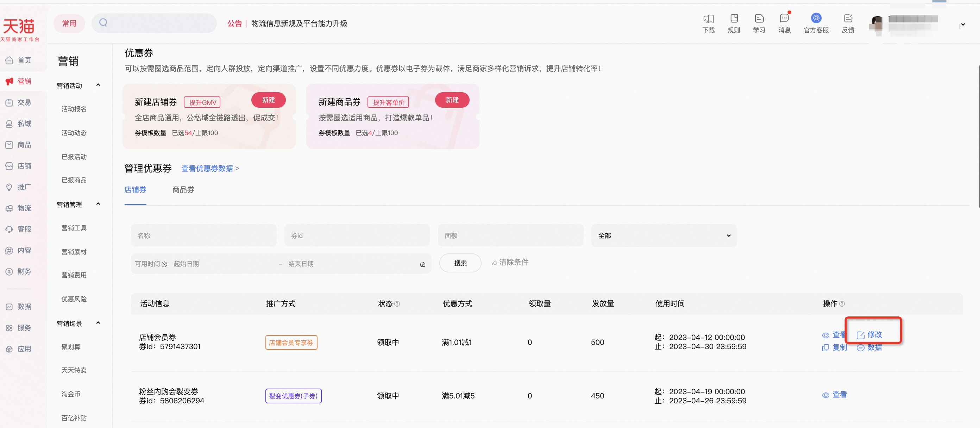
Task: Open 财务 in the left sidebar
Action: coord(18,271)
